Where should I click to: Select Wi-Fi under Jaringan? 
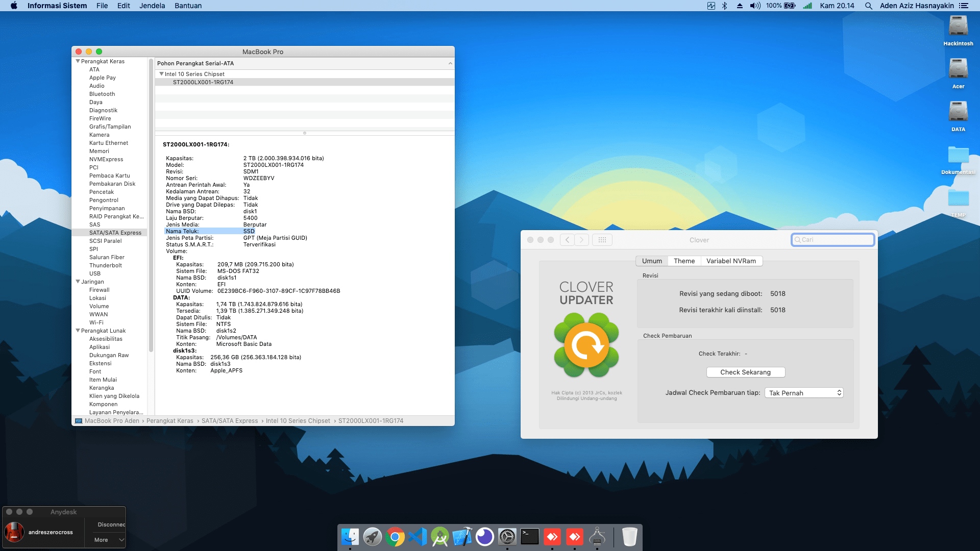(x=96, y=322)
